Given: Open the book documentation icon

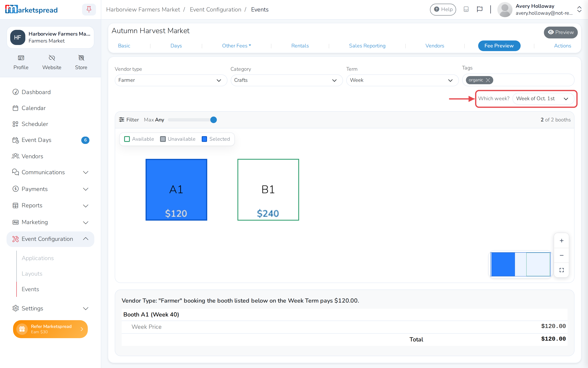Looking at the screenshot, I should click(x=466, y=9).
